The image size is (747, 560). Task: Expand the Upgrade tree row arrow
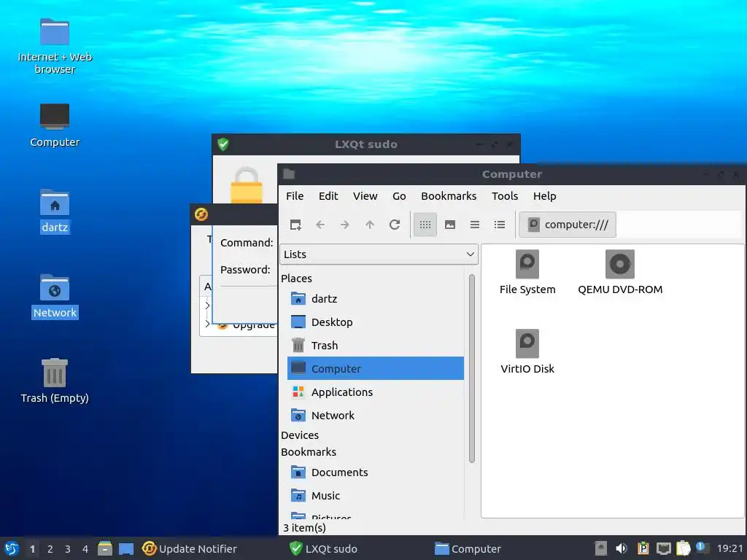[x=207, y=324]
